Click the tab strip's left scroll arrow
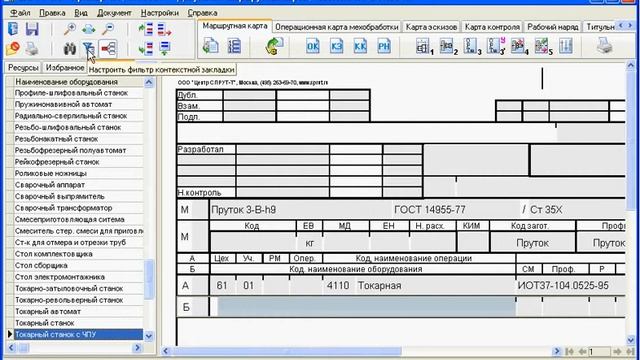The image size is (640, 360). point(621,26)
